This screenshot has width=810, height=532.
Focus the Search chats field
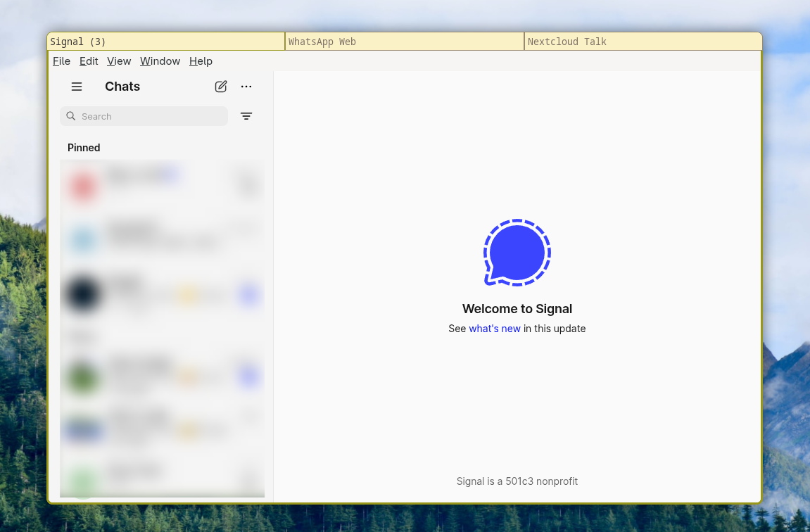(x=144, y=116)
